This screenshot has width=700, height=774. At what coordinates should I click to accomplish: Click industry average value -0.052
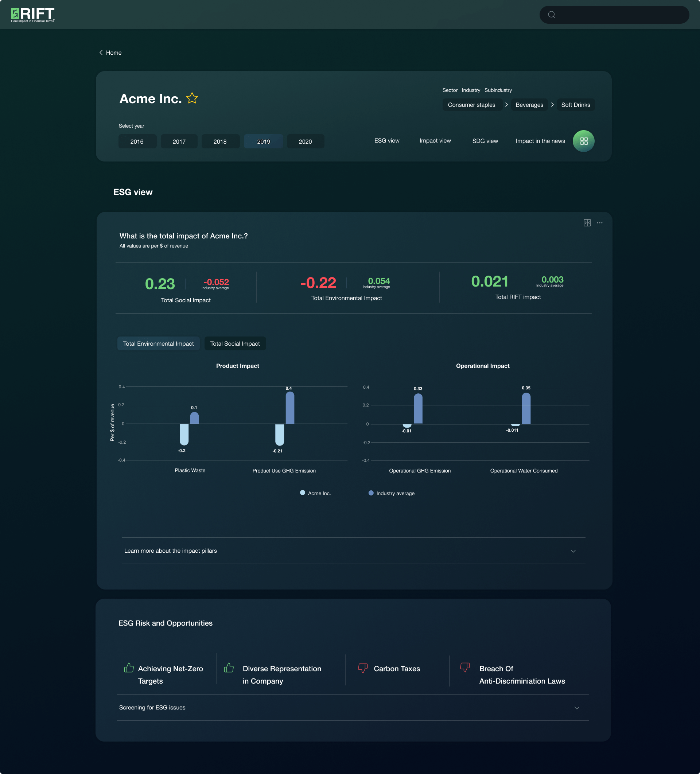tap(216, 282)
